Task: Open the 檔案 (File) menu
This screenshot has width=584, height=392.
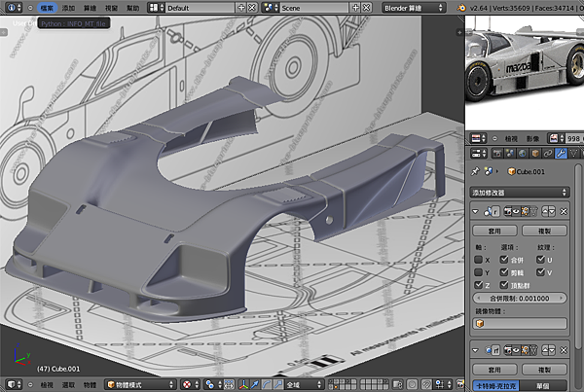Action: pyautogui.click(x=49, y=7)
